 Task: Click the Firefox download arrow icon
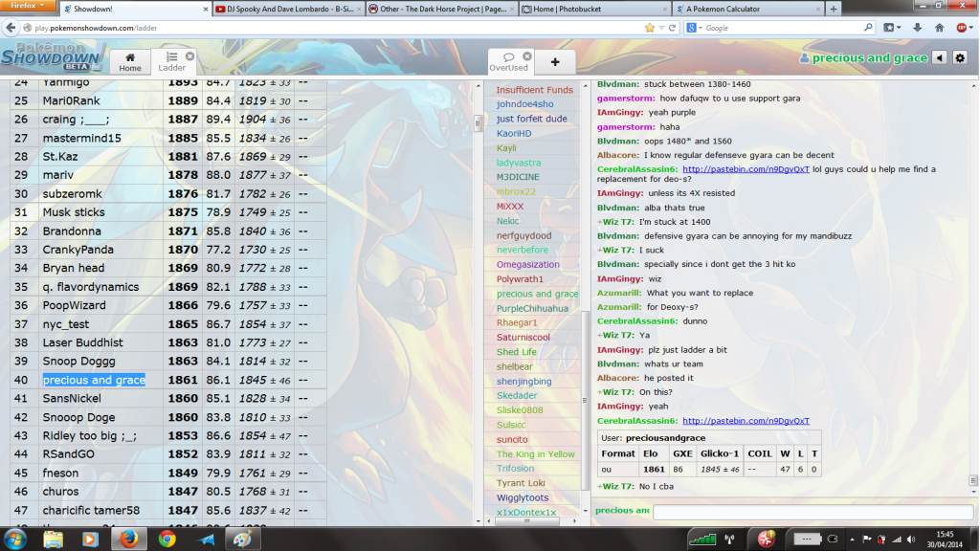(916, 28)
